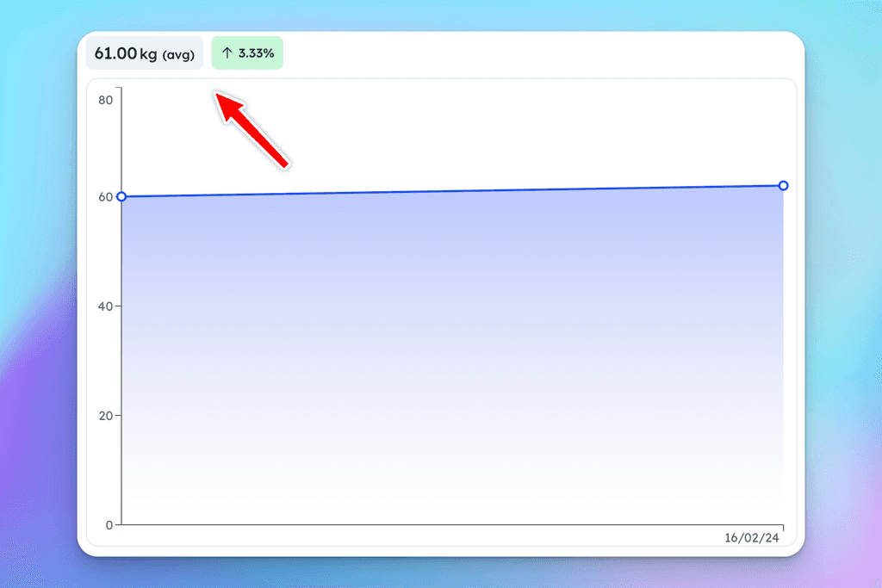The height and width of the screenshot is (588, 882).
Task: Click the 16/02/24 date axis label
Action: 751,538
